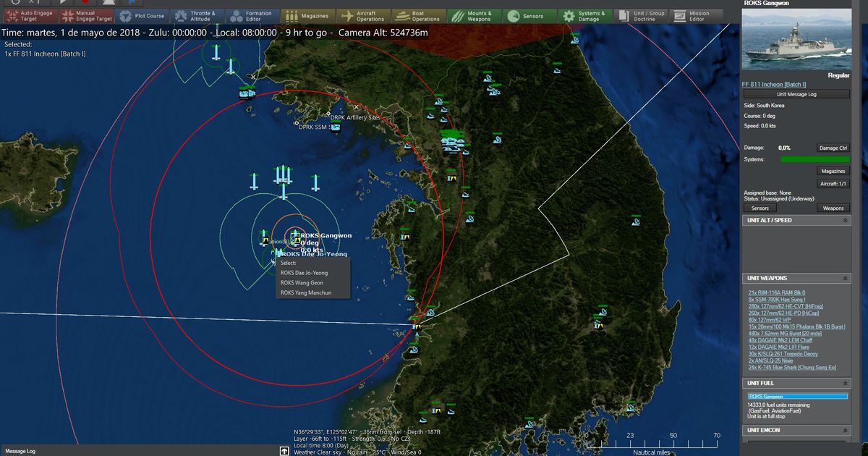
Task: Click the Sensors button in unit panel
Action: click(x=760, y=208)
